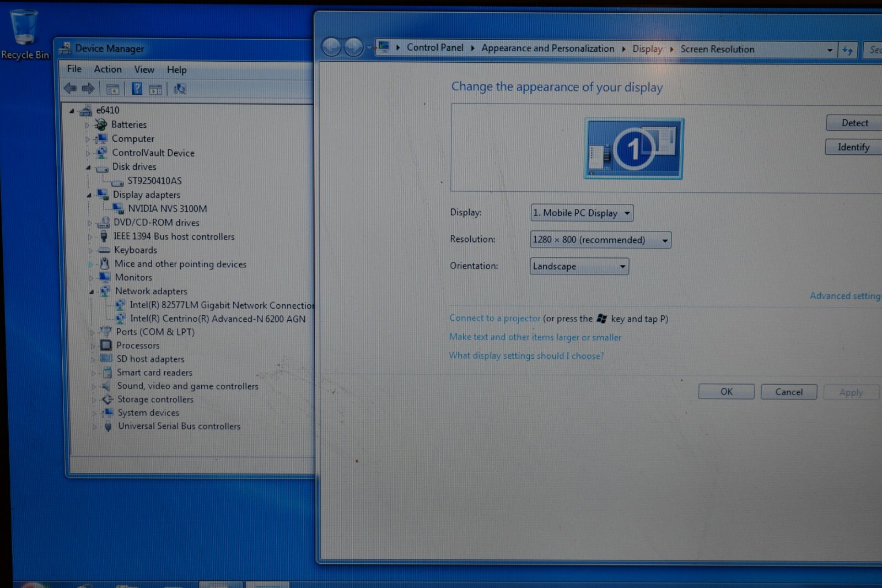This screenshot has width=882, height=588.
Task: Click the Detect button
Action: [854, 123]
